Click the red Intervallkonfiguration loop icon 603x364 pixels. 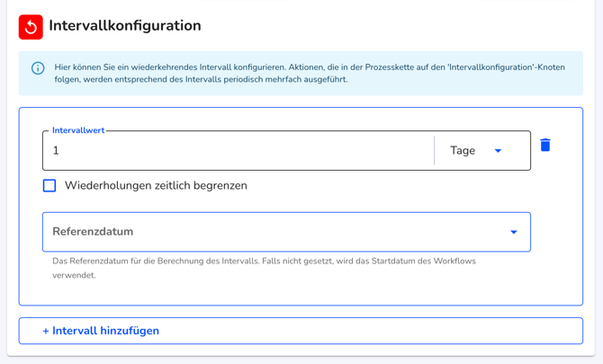click(31, 27)
